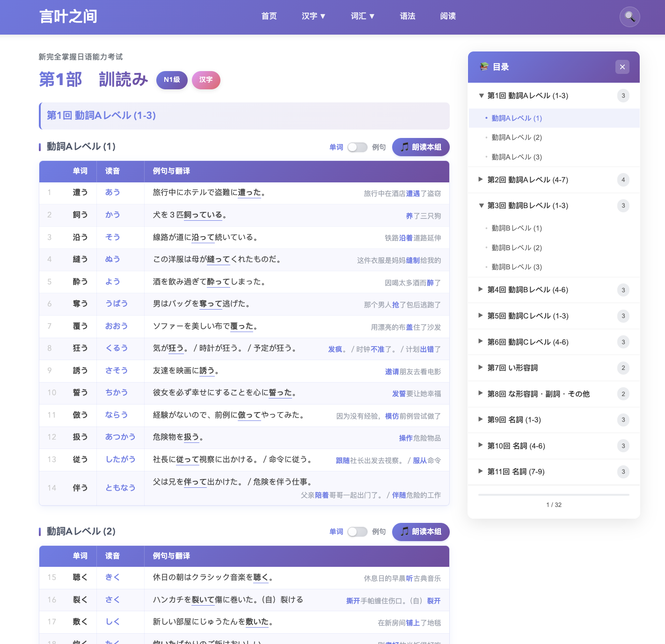Click the pink 汉字 badge
Image resolution: width=665 pixels, height=644 pixels.
click(x=206, y=80)
